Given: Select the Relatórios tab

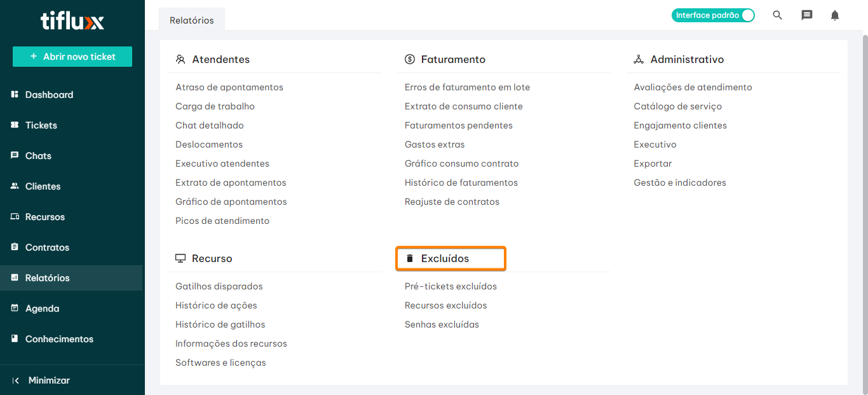Looking at the screenshot, I should [192, 20].
